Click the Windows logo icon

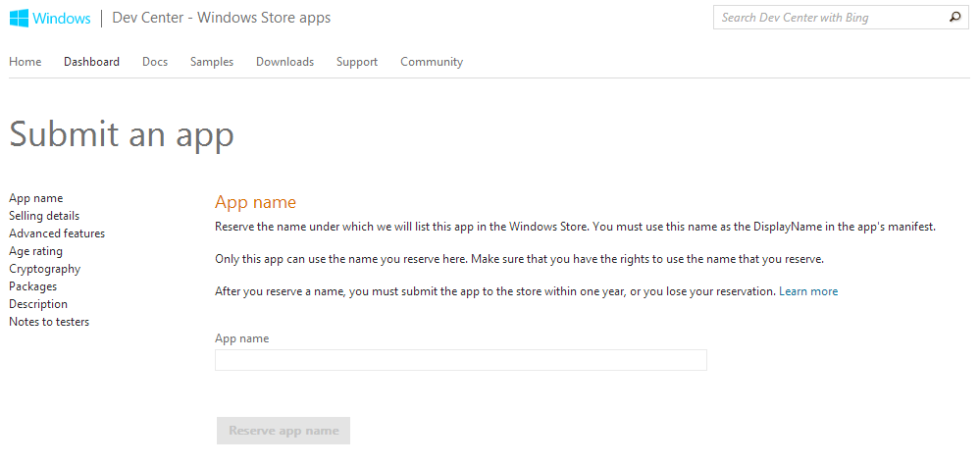pos(19,18)
